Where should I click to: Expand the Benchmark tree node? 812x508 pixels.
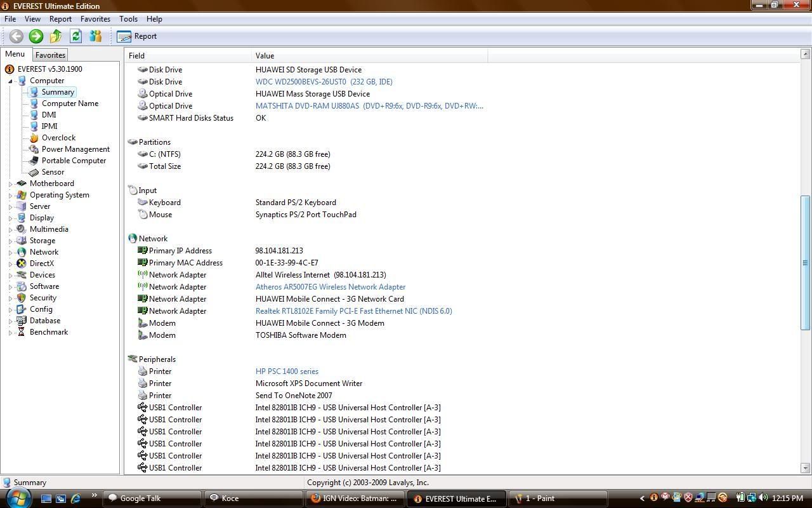click(x=11, y=333)
